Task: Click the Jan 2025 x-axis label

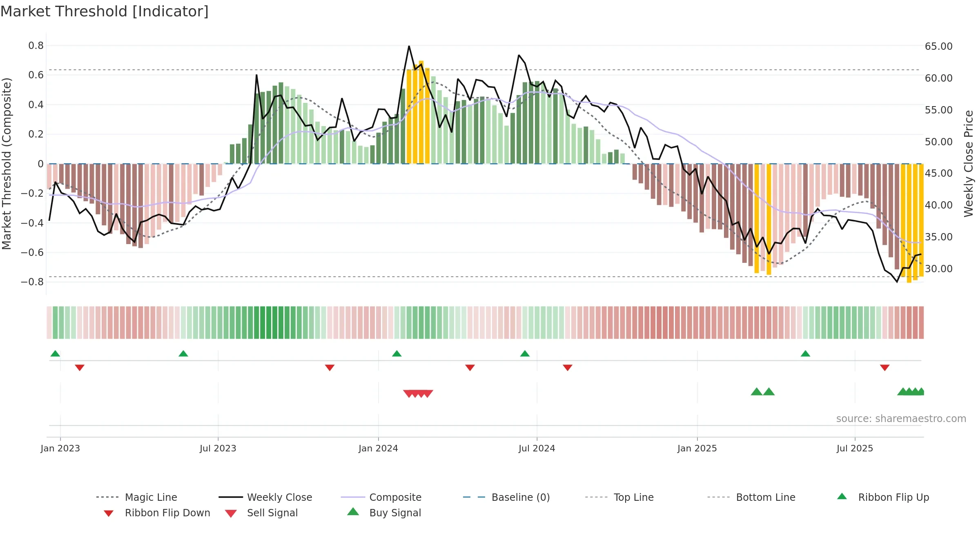Action: click(697, 448)
